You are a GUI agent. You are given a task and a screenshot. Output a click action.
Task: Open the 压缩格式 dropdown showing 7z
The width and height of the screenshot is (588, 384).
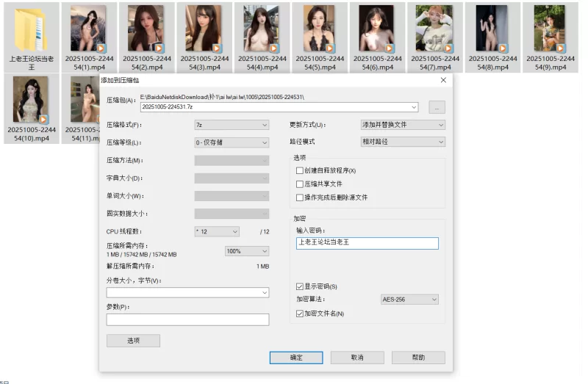coord(232,125)
